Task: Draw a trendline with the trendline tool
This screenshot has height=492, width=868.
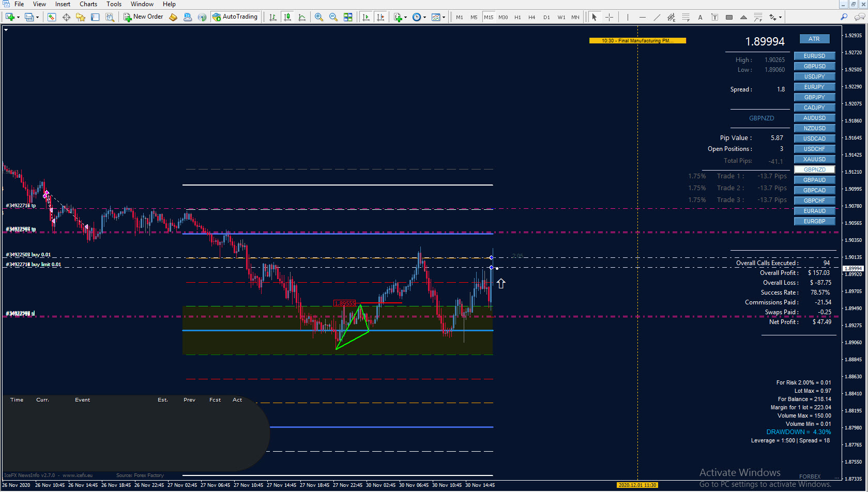Action: click(x=657, y=17)
